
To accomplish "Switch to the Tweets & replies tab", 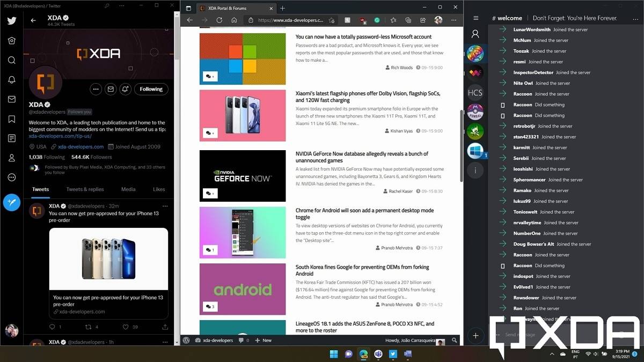I will coord(85,189).
